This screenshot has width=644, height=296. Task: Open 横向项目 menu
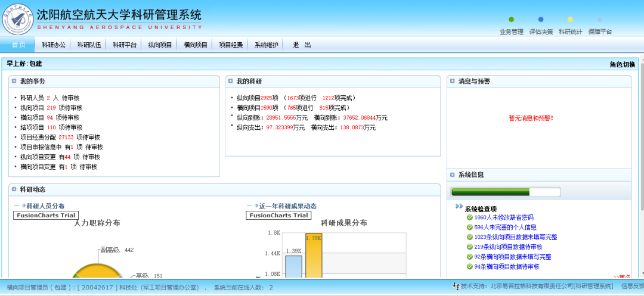coord(196,45)
